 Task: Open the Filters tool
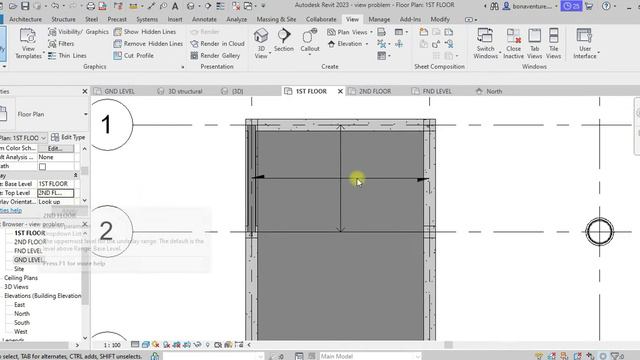61,44
